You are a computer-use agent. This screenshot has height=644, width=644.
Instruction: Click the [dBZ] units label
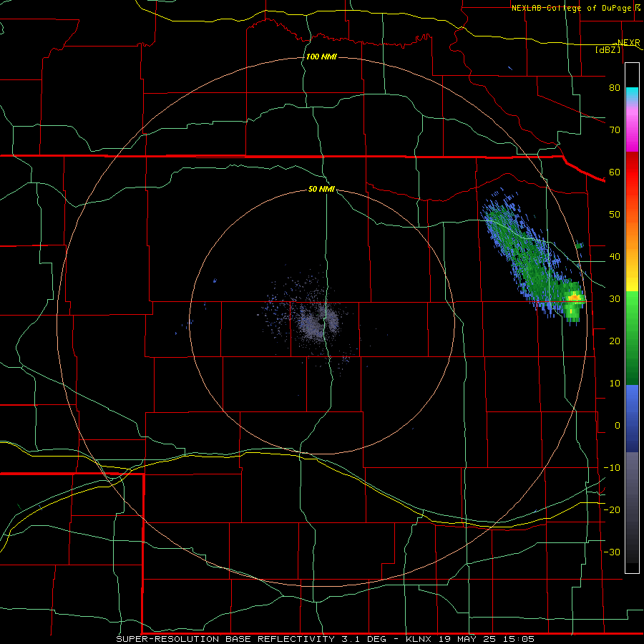[x=608, y=49]
